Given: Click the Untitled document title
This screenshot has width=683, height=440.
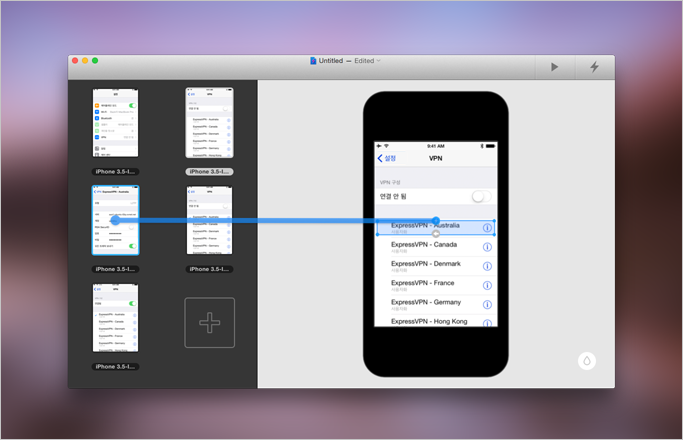Looking at the screenshot, I should [331, 61].
